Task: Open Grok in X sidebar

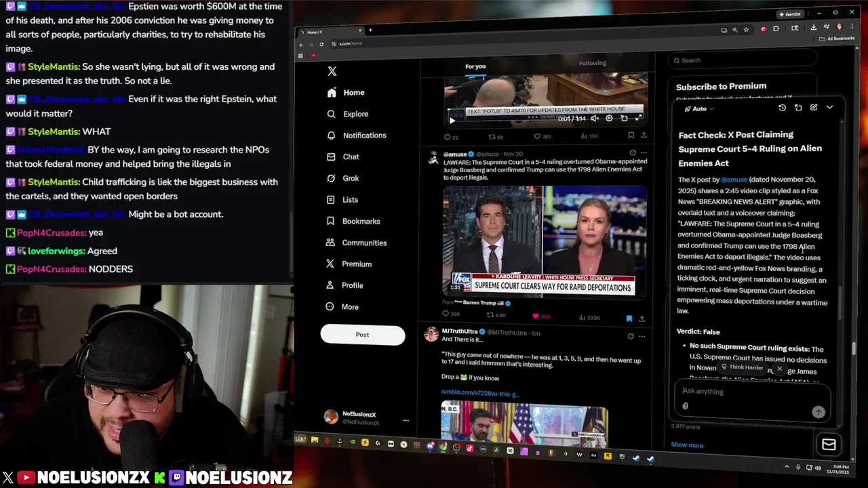Action: click(x=343, y=178)
